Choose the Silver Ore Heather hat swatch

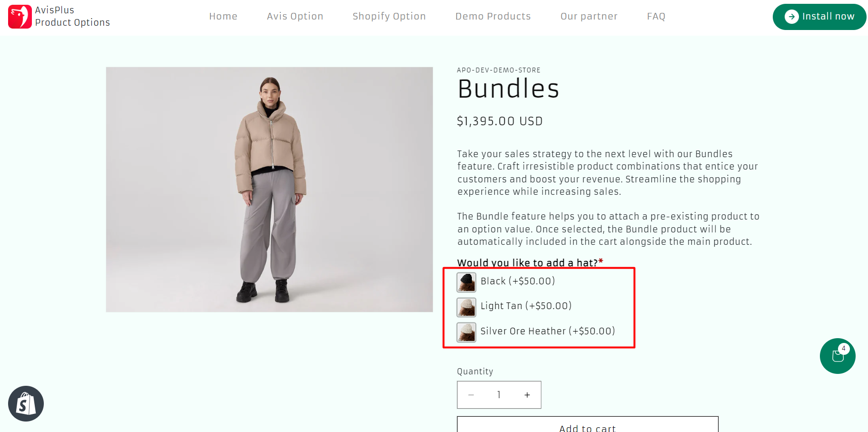tap(466, 332)
